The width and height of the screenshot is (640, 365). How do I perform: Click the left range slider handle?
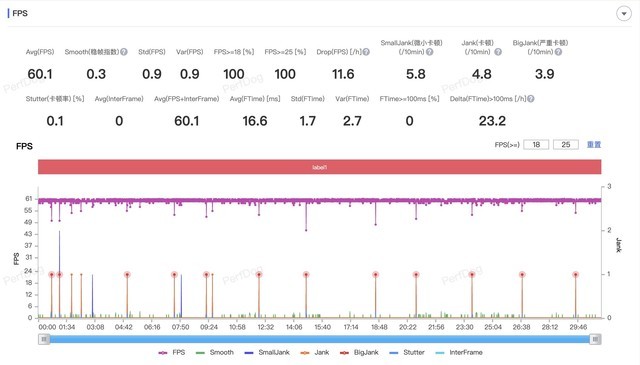(x=44, y=339)
